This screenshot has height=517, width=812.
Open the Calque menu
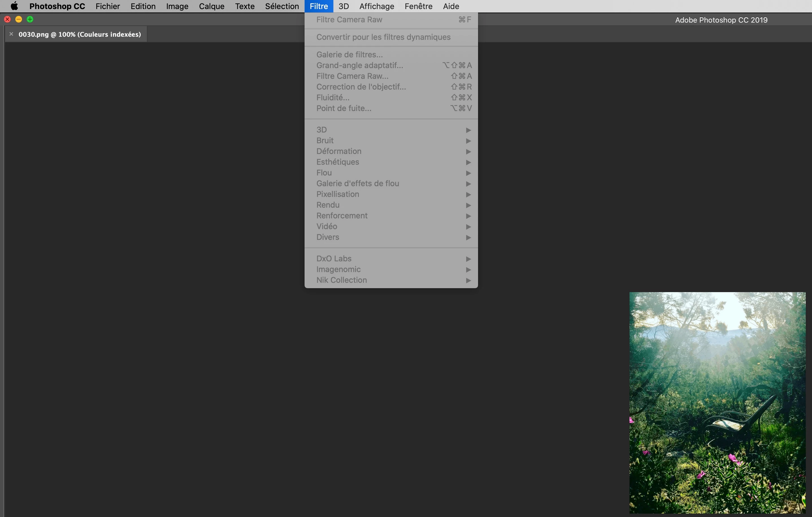click(x=211, y=6)
